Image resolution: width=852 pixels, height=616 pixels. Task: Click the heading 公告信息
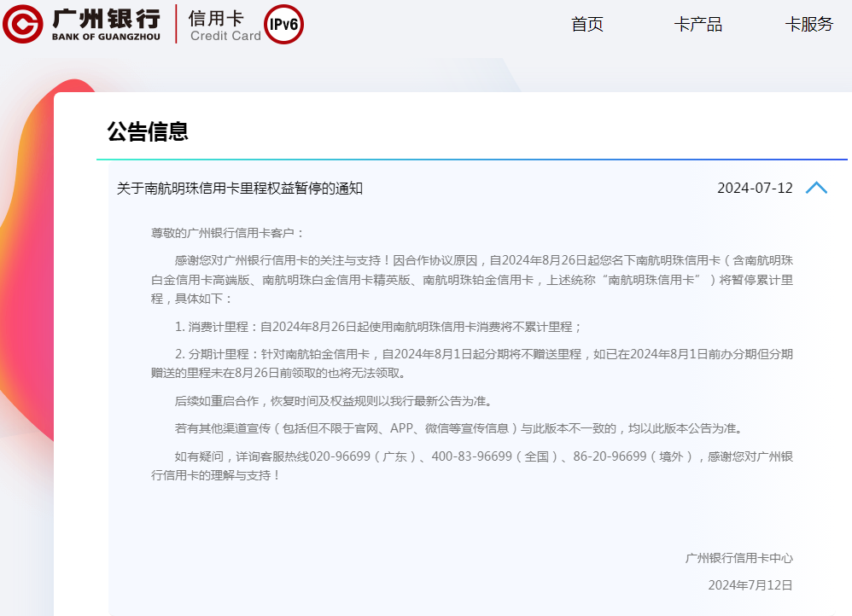coord(148,131)
